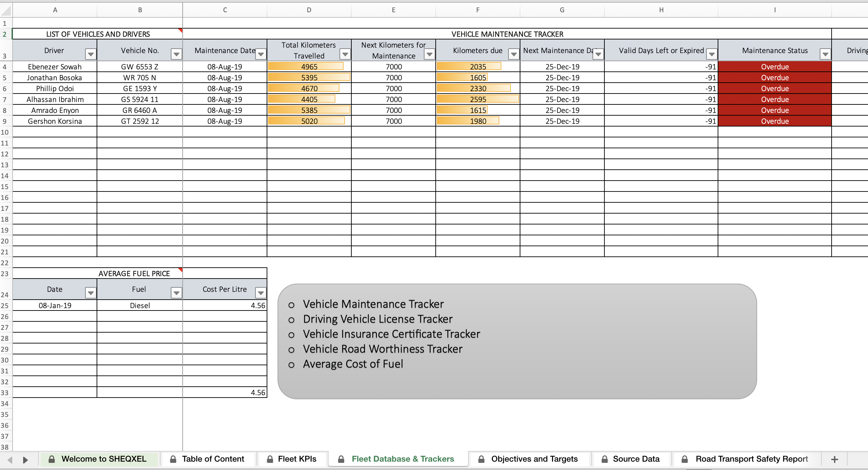Open the Vehicle No. filter dropdown
Image resolution: width=868 pixels, height=470 pixels.
pos(176,54)
